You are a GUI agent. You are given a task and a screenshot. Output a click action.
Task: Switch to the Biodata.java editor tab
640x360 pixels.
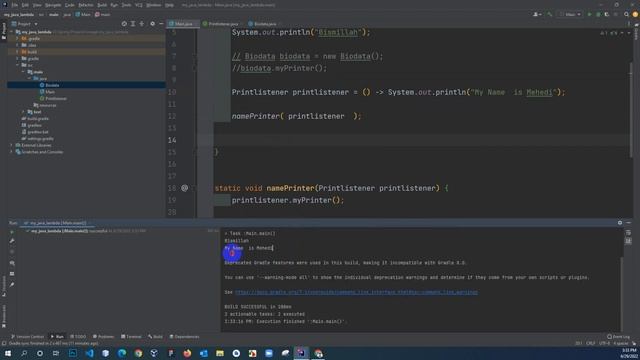click(x=263, y=24)
